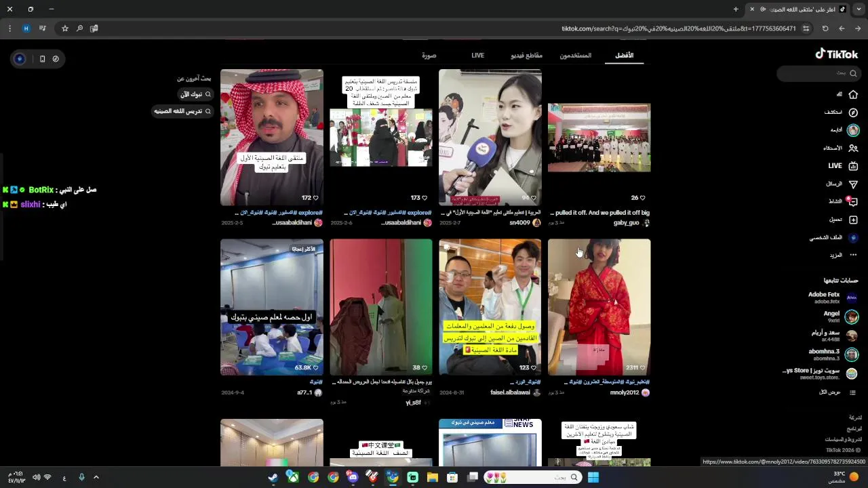This screenshot has width=868, height=488.
Task: Search suggestion 'تبوك الآن'
Action: (x=195, y=94)
